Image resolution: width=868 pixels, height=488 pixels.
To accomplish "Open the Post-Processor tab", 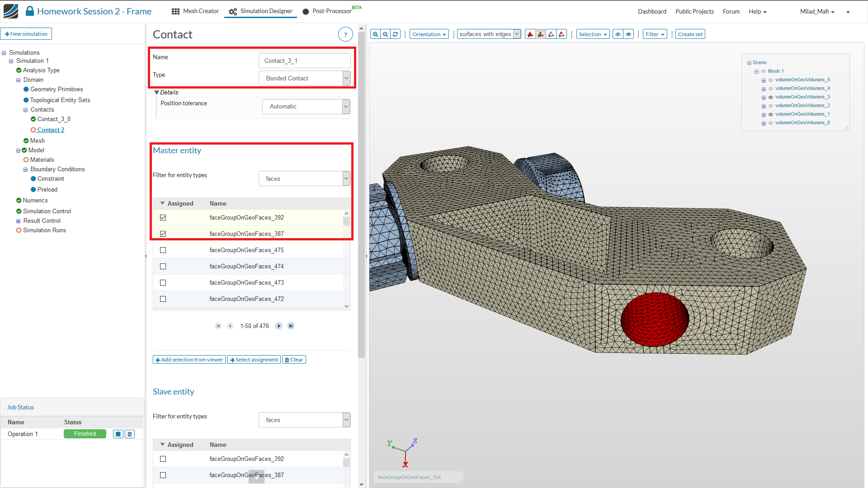I will [327, 11].
